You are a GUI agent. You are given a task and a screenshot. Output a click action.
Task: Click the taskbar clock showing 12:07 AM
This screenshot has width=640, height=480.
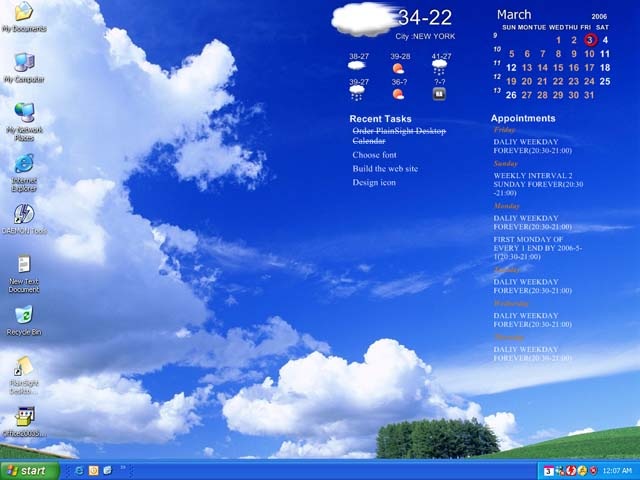pyautogui.click(x=618, y=470)
